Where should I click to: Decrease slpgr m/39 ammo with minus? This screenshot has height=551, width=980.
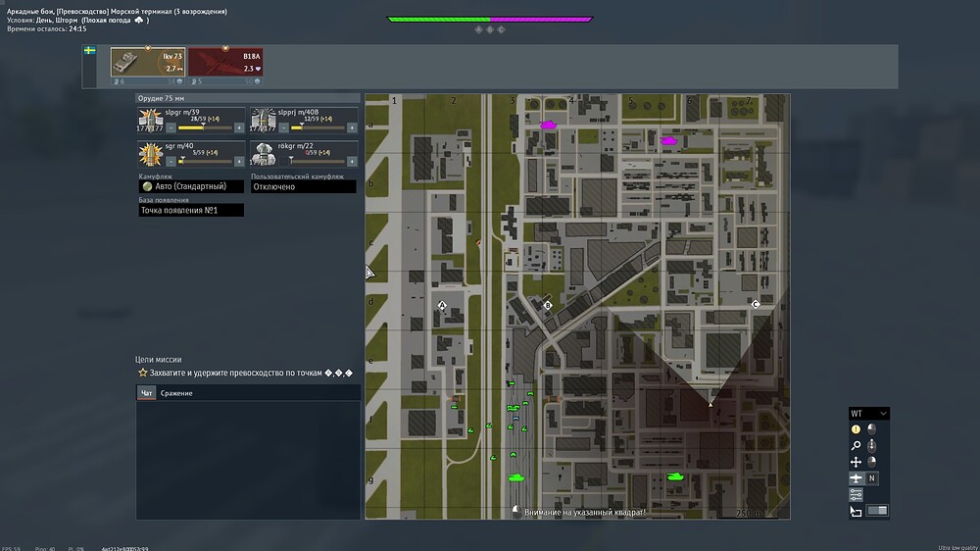[171, 127]
